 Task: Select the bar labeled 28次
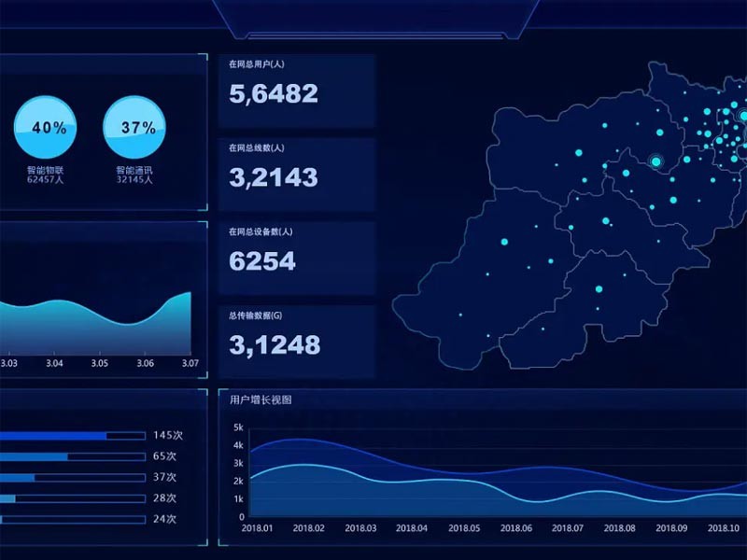tap(73, 498)
